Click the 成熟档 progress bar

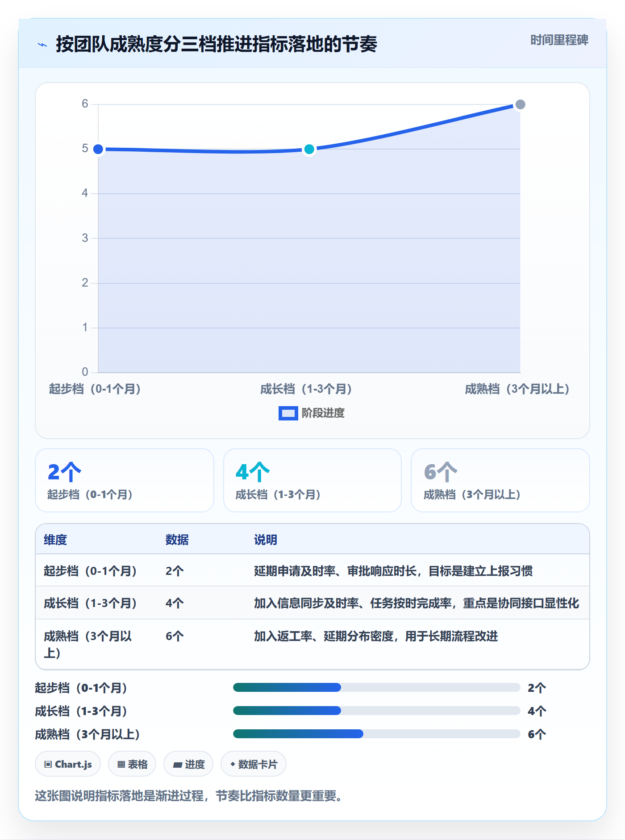pos(376,734)
